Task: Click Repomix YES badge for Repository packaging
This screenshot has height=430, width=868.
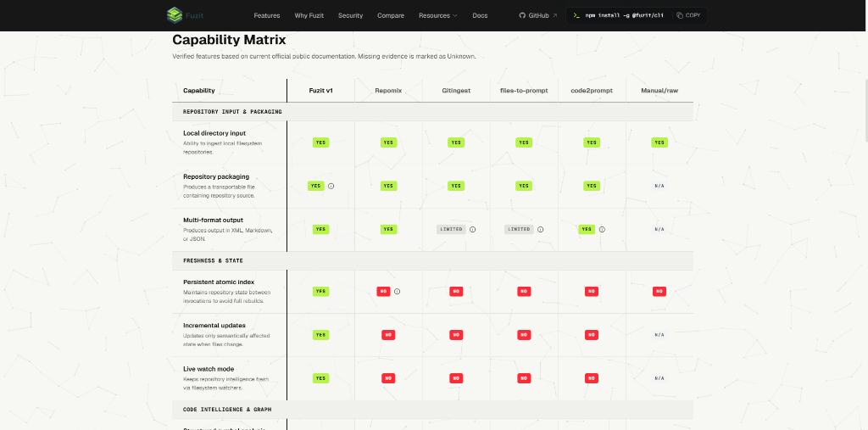Action: [x=388, y=187]
